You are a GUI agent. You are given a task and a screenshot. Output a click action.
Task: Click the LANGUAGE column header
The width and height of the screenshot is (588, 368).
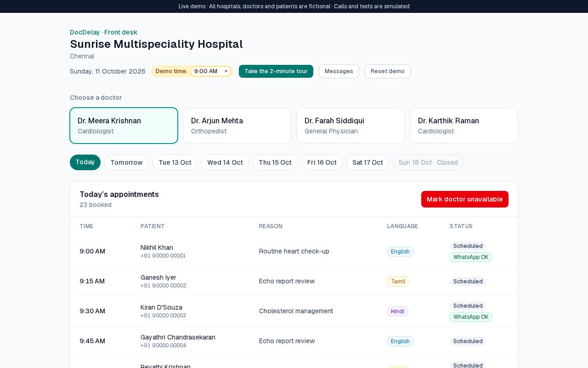point(402,226)
